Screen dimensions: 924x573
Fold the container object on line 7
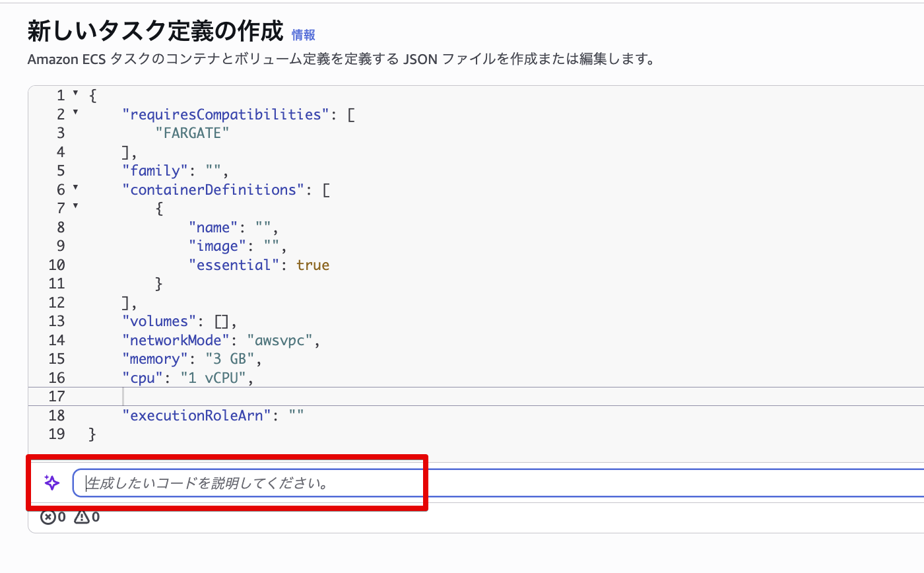[x=75, y=207]
